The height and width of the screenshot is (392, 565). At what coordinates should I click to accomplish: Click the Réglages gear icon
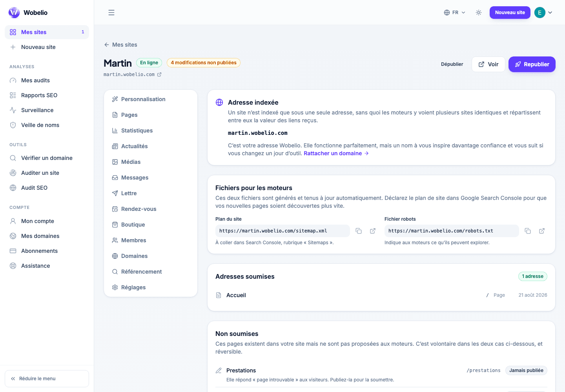click(115, 287)
